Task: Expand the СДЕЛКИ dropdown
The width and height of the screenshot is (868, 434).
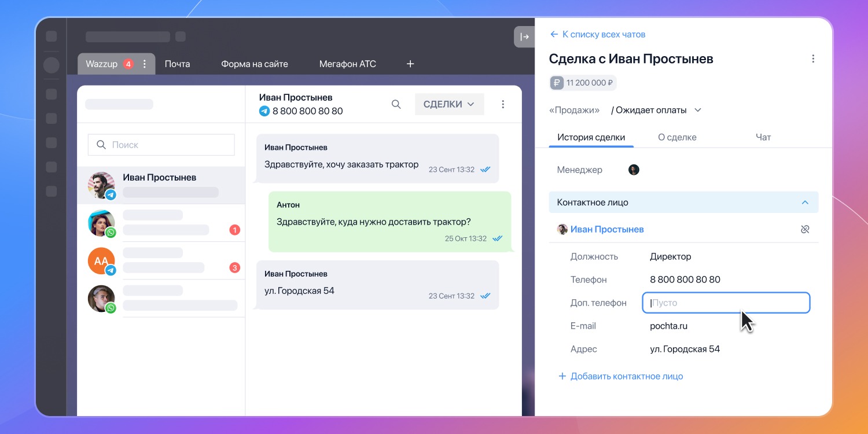Action: coord(449,104)
